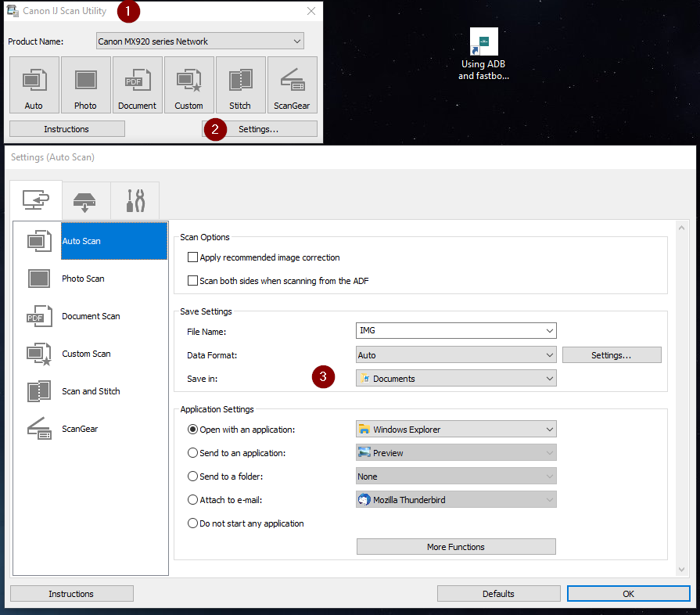Select Open with an application option
The width and height of the screenshot is (700, 615).
point(192,430)
